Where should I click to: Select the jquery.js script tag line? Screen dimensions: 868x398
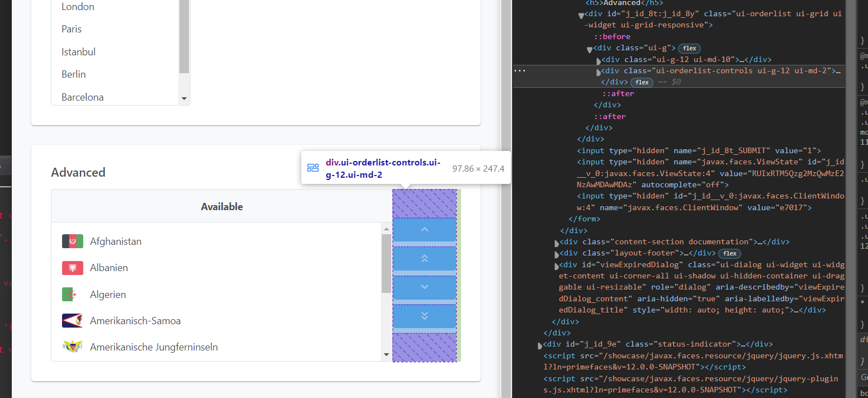[694, 361]
